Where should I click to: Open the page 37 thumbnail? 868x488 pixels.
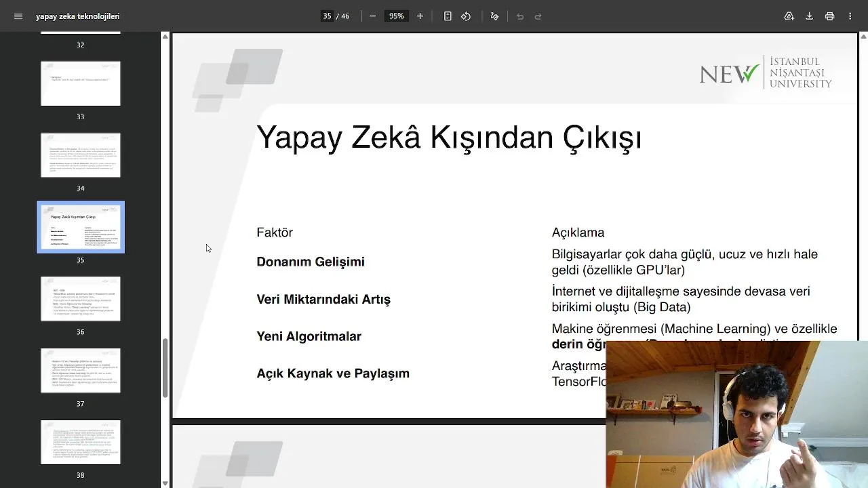(81, 371)
